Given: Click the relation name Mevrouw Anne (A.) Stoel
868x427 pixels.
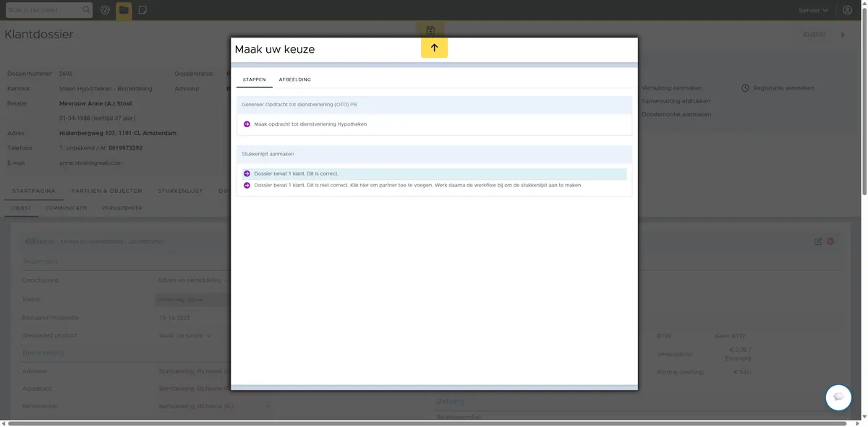Looking at the screenshot, I should 95,103.
